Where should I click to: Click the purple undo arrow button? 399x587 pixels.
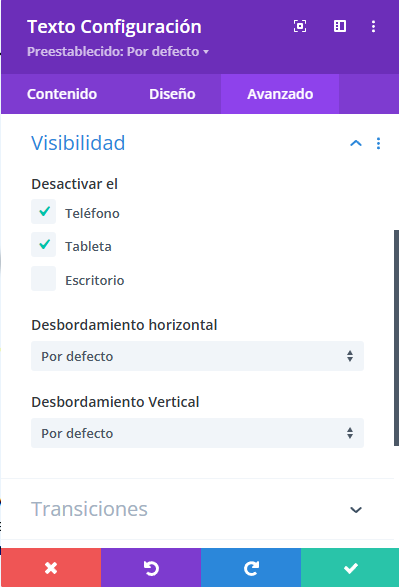point(151,568)
